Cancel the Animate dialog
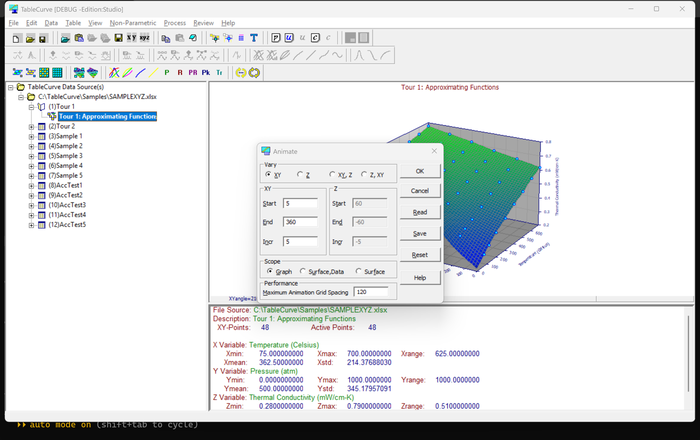Screen dimensions: 700x440 click(x=420, y=191)
